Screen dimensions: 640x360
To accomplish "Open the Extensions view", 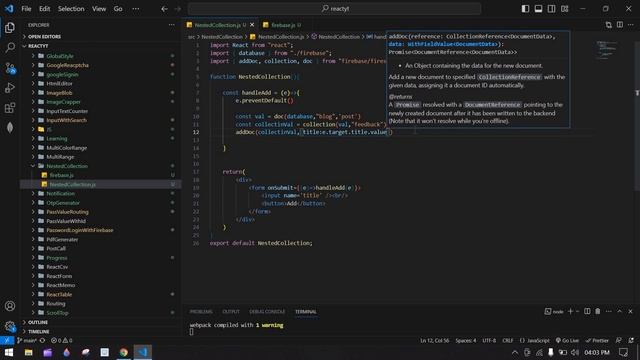I will coord(10,108).
